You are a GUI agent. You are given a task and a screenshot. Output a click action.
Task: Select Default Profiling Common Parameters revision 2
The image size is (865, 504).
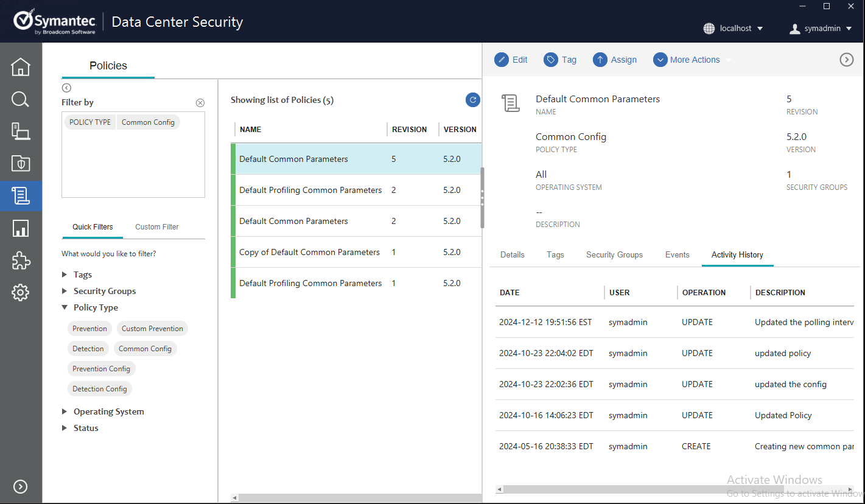point(356,190)
